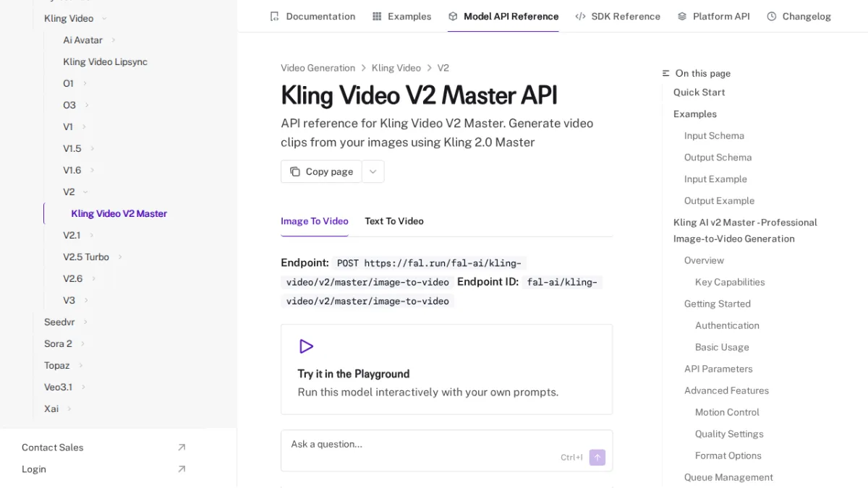Go to the Platform API tab
The width and height of the screenshot is (868, 488).
click(x=713, y=16)
